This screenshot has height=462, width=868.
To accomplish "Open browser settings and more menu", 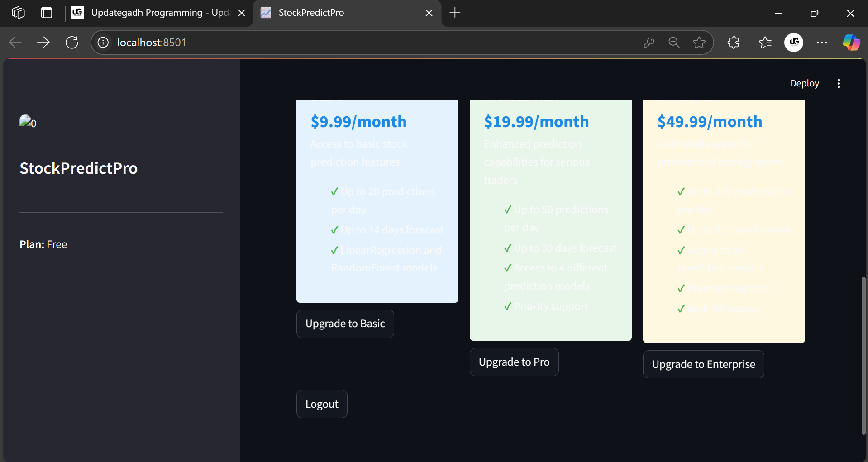I will pos(822,43).
